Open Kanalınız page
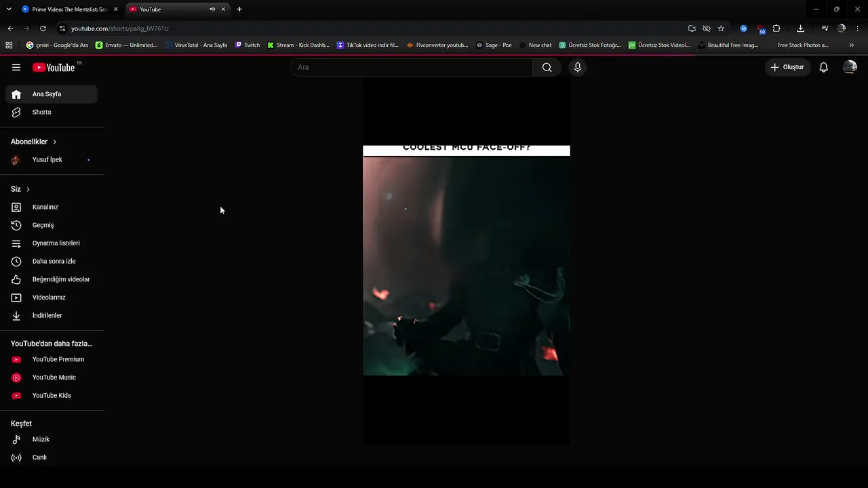This screenshot has width=868, height=488. [52, 207]
